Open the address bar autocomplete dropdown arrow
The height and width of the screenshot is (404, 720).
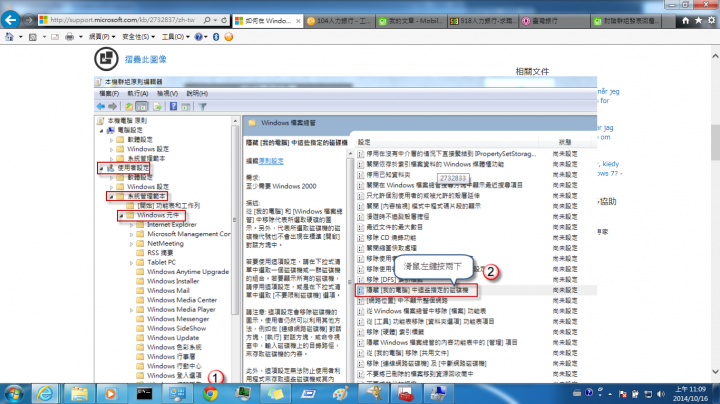[x=215, y=20]
